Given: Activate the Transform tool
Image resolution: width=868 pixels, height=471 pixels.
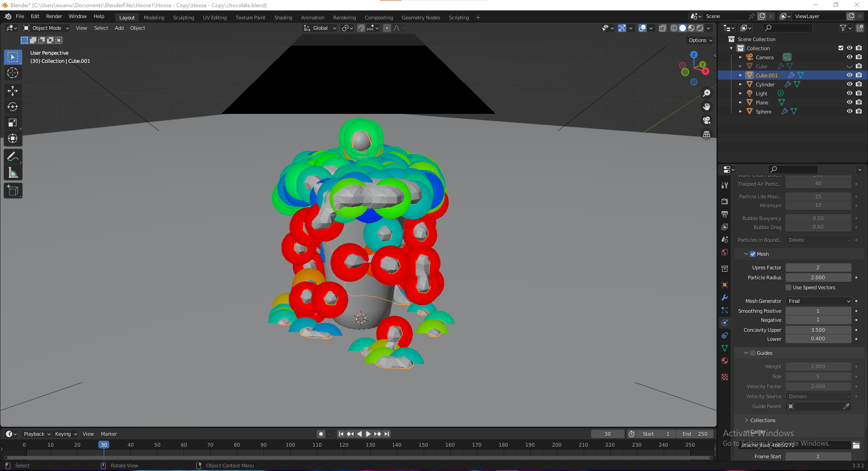Looking at the screenshot, I should point(13,138).
